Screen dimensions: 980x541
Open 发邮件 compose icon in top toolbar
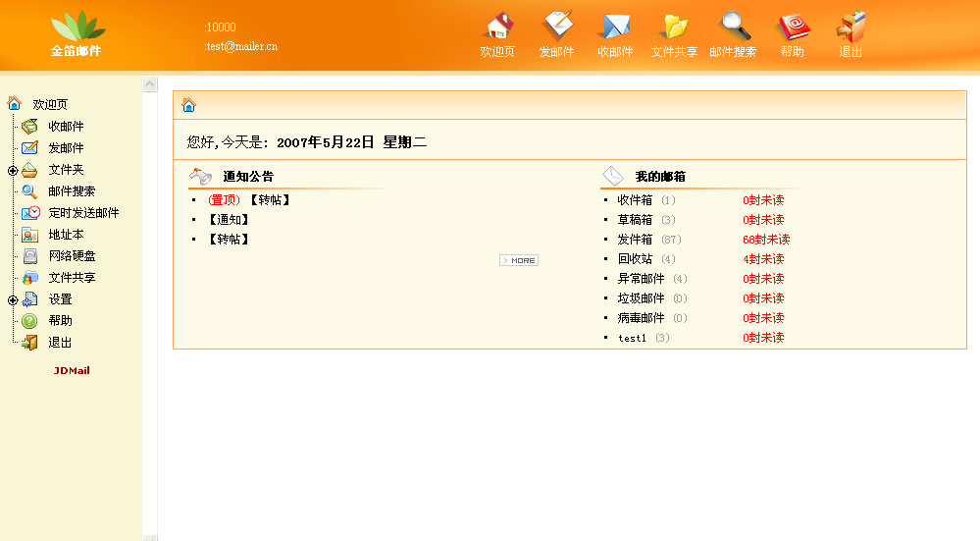556,27
